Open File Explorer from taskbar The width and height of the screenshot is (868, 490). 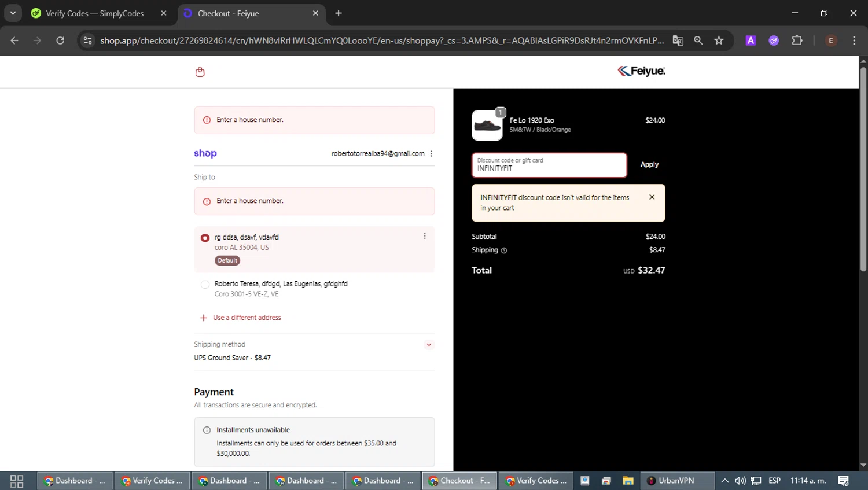coord(628,481)
